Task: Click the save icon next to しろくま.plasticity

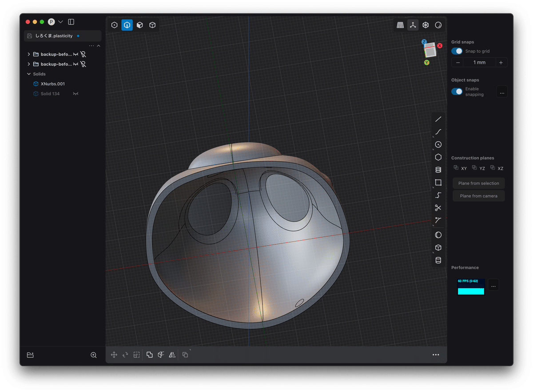Action: 29,36
